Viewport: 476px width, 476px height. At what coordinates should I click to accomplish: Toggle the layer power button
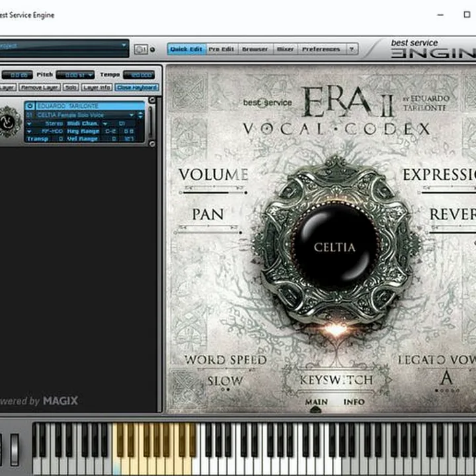pos(30,106)
